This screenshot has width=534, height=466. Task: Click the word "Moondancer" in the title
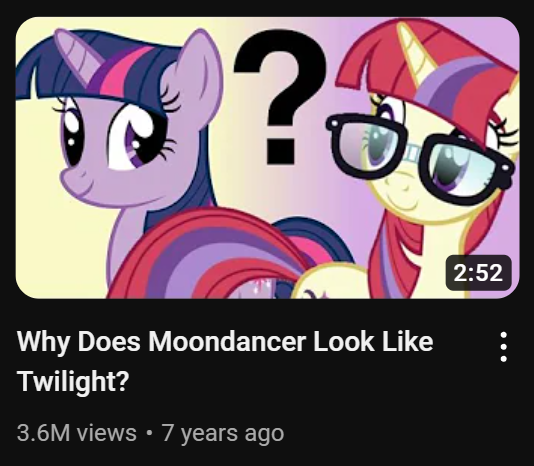point(226,341)
